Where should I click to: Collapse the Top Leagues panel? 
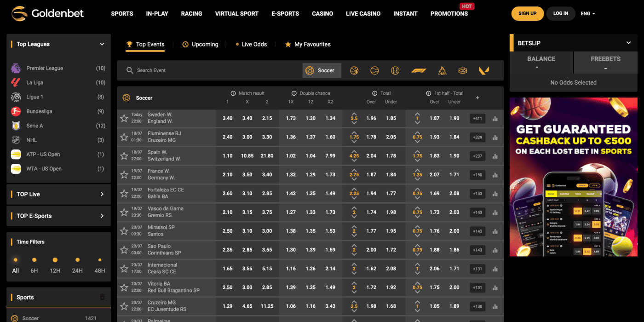click(102, 44)
